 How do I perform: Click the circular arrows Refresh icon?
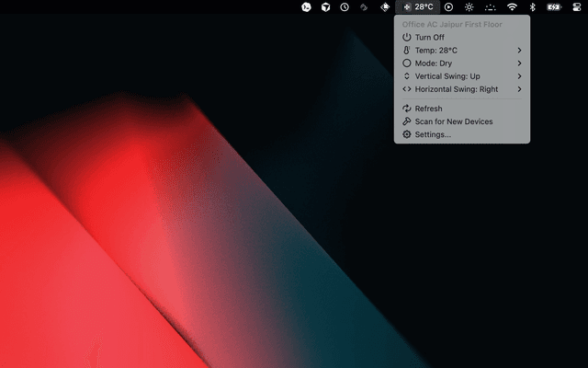tap(406, 109)
